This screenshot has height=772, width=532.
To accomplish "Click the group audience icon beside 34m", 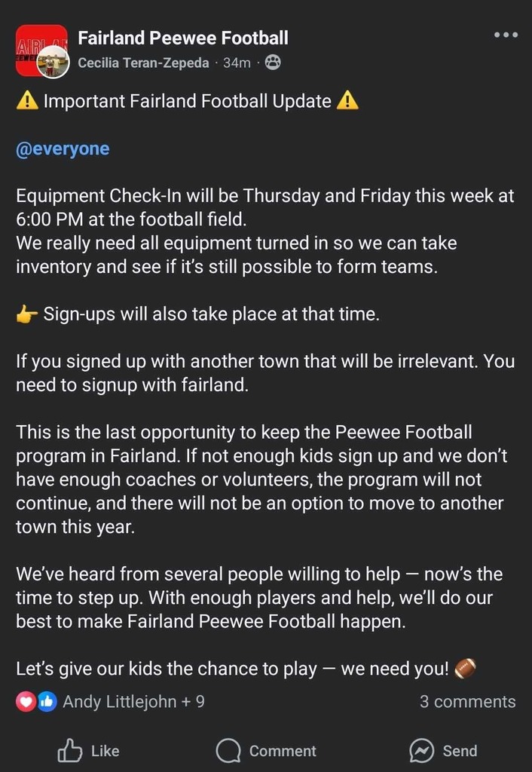I will click(273, 63).
